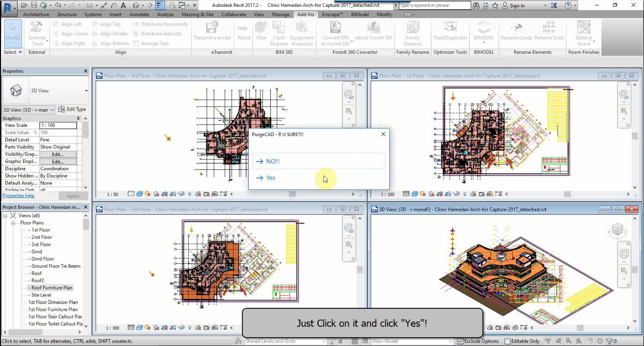Viewport: 644px width, 346px height.
Task: Click the Visibility/Graphics Edit button
Action: tap(58, 154)
